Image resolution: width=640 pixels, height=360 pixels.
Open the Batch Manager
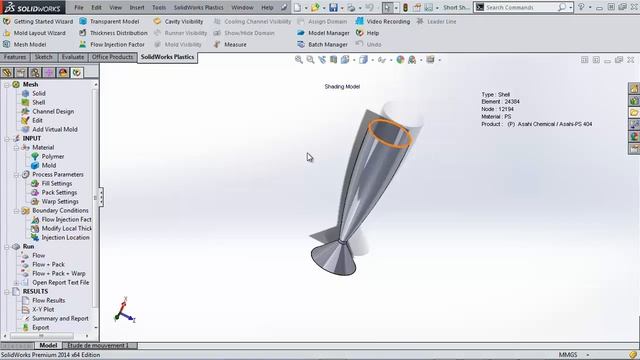click(323, 44)
